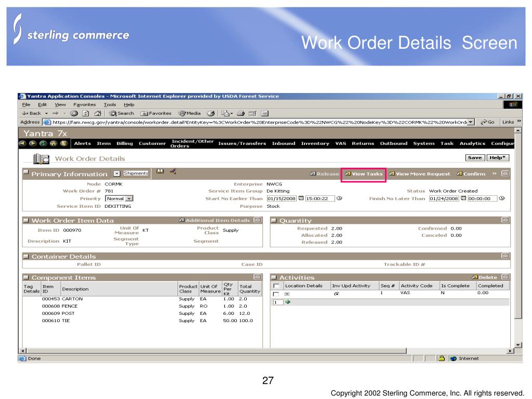Click the lock icon in IE status bar

pos(442,358)
